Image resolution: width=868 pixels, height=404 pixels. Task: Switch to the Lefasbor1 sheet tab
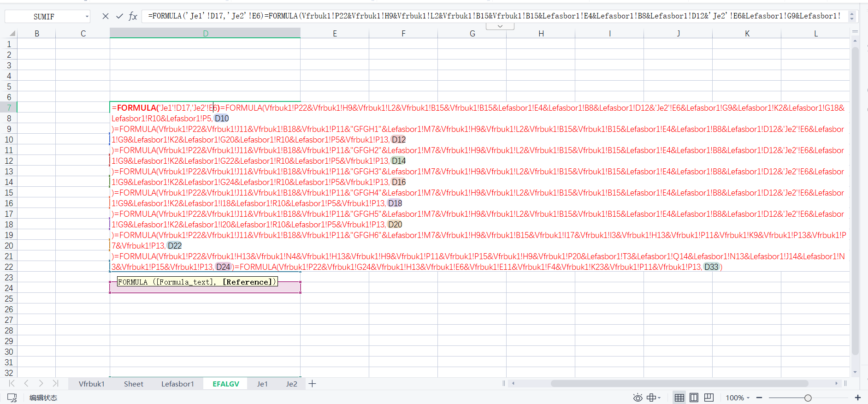177,384
